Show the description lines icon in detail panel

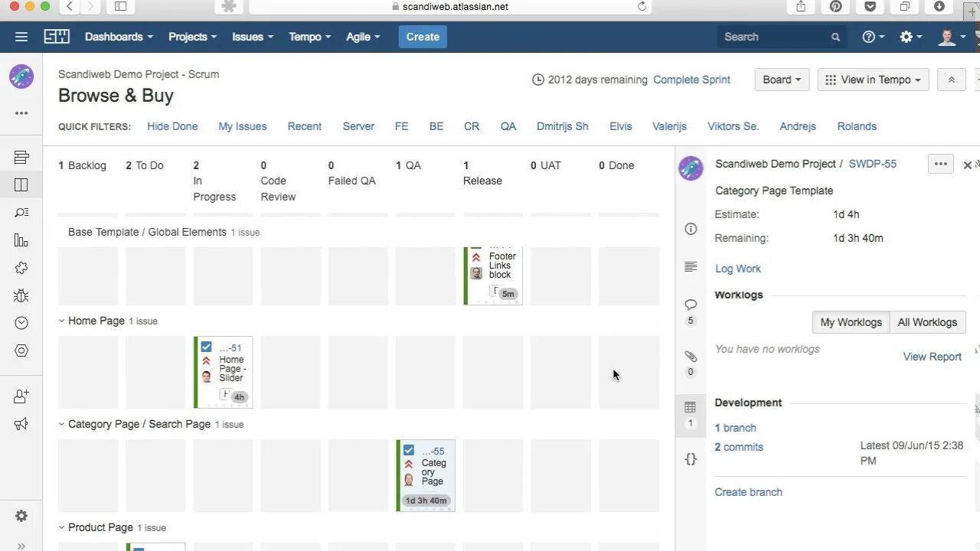[691, 266]
